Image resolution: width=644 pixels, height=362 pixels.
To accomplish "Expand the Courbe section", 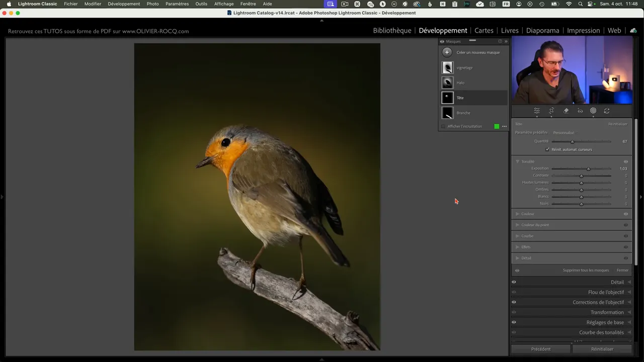I will 527,236.
